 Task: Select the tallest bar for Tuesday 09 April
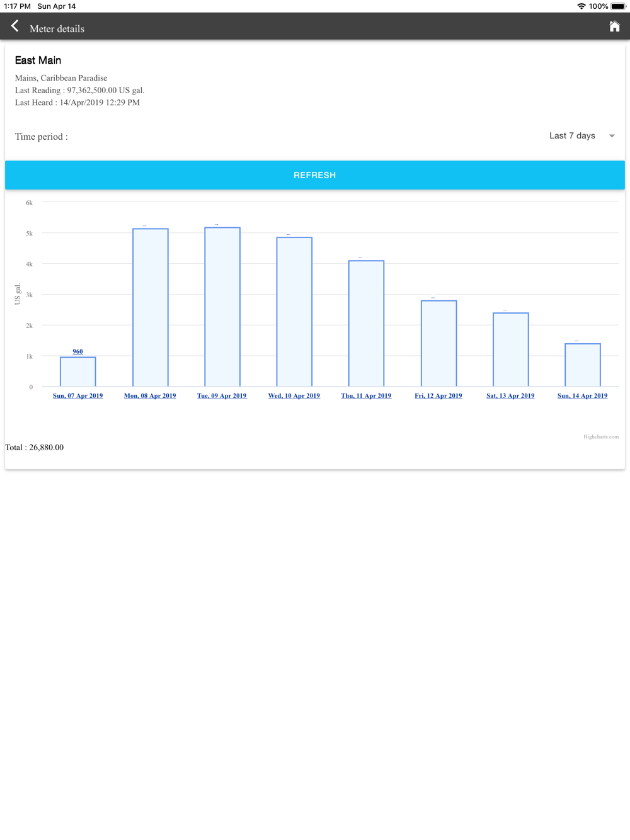point(222,307)
